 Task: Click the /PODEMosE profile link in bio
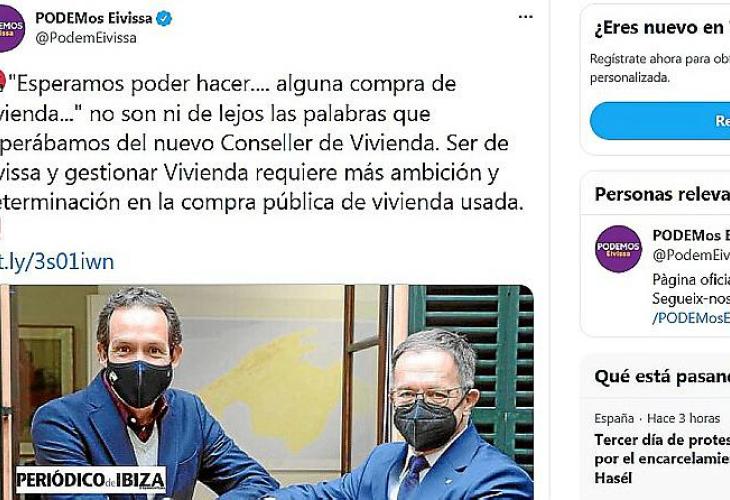tap(691, 318)
